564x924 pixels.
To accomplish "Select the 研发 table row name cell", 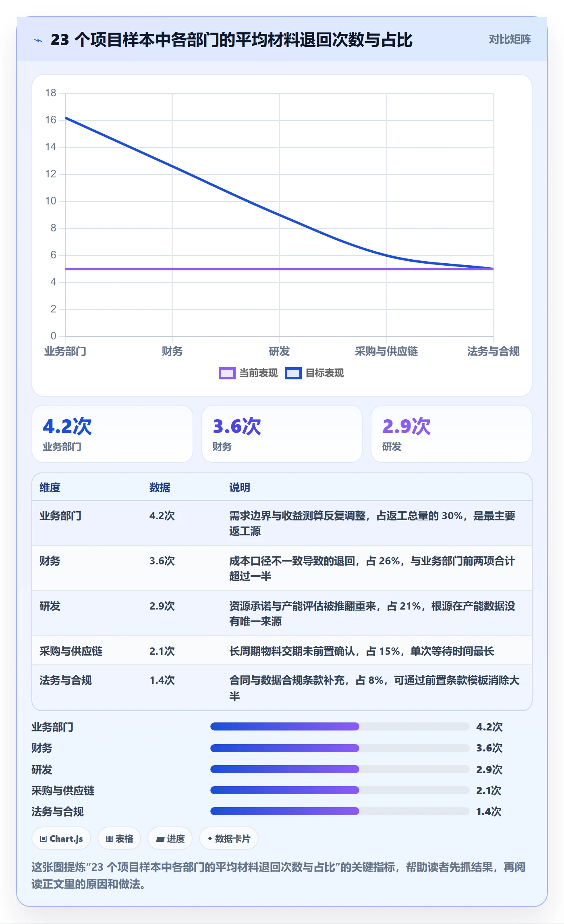I will coord(50,606).
